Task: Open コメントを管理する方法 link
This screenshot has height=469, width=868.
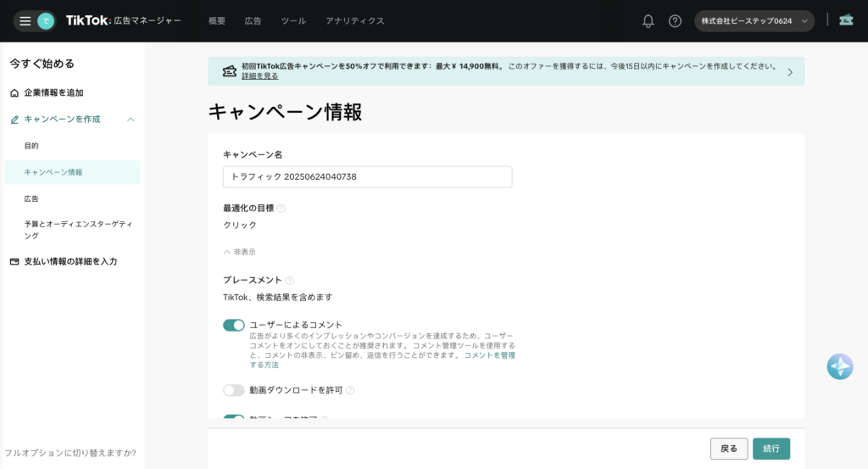Action: [382, 360]
